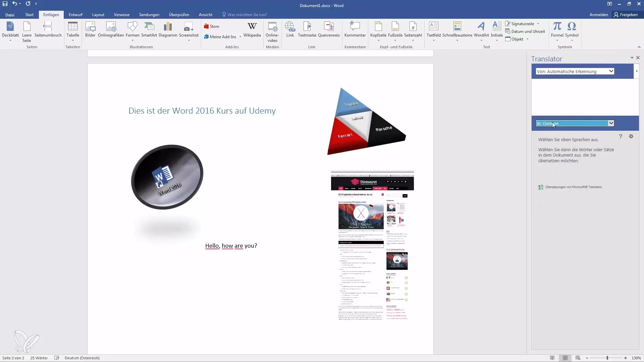Viewport: 644px width, 362px height.
Task: Repeat the last action
Action: tap(28, 4)
